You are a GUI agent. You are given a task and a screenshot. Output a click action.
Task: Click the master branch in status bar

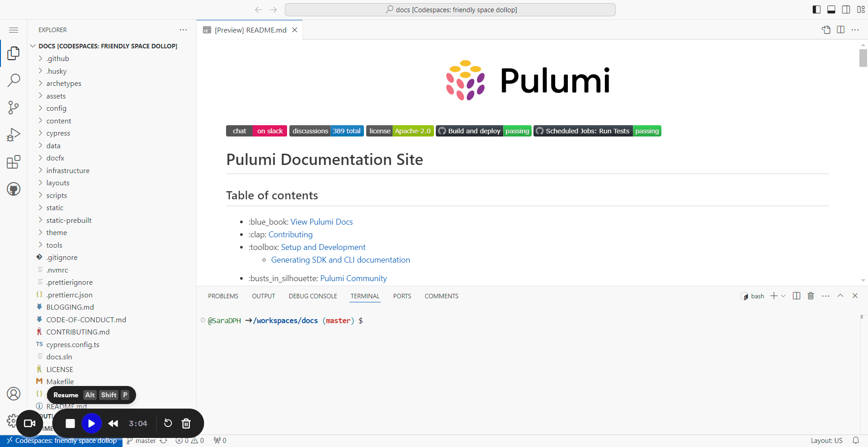click(x=142, y=441)
